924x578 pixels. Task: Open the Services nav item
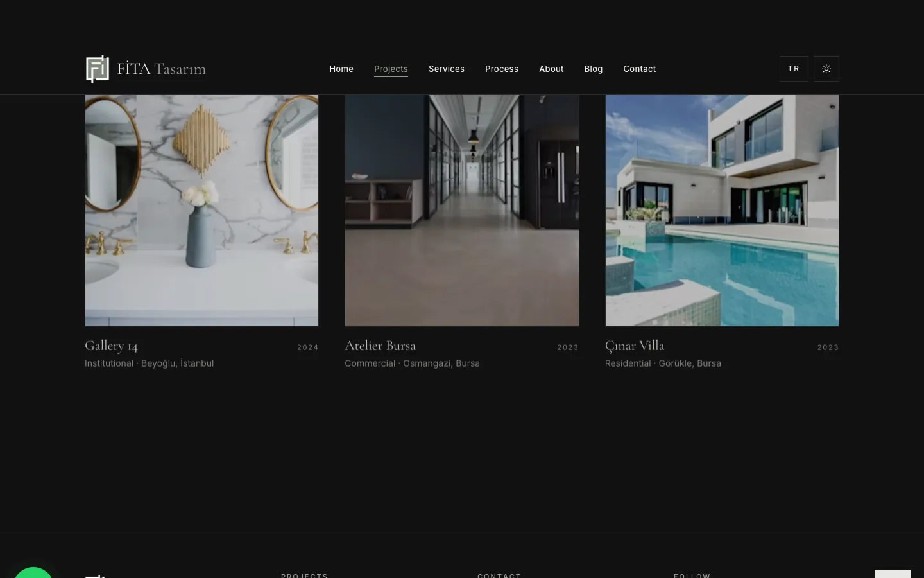click(x=447, y=69)
